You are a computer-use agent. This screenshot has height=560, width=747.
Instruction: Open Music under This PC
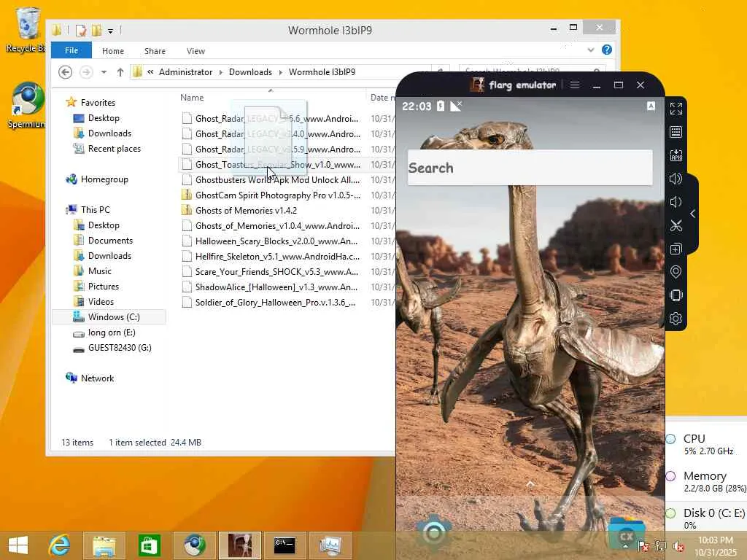(99, 271)
